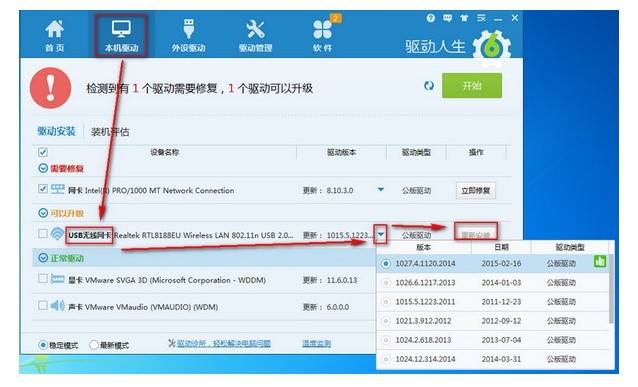Screen dimensions: 638x387
Task: Click the version list scrollbar
Action: click(x=611, y=289)
